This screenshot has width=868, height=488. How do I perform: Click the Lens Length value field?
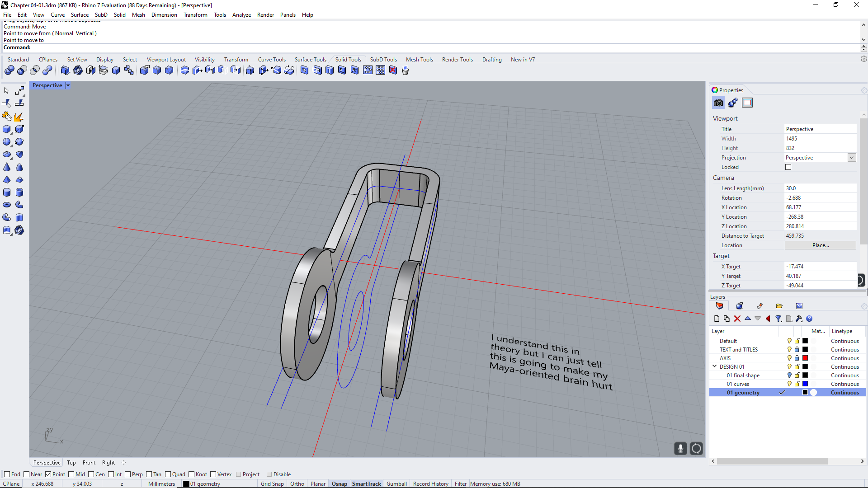pos(820,188)
